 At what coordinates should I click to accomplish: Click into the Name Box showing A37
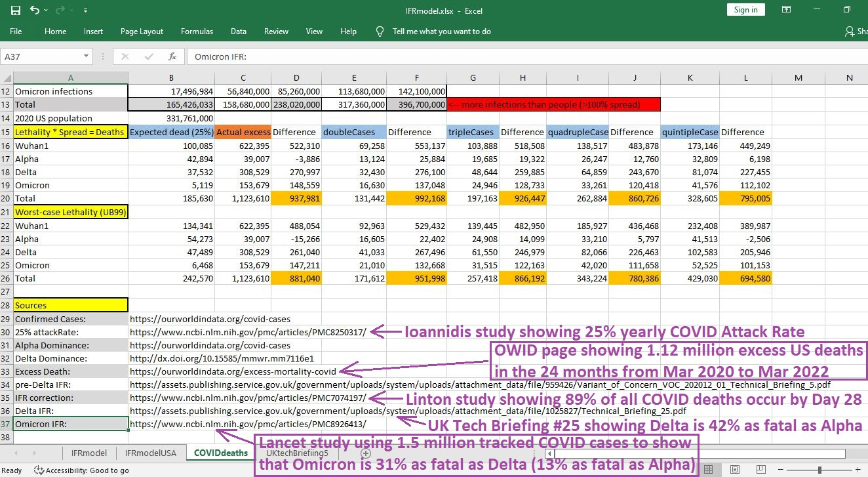pos(41,57)
